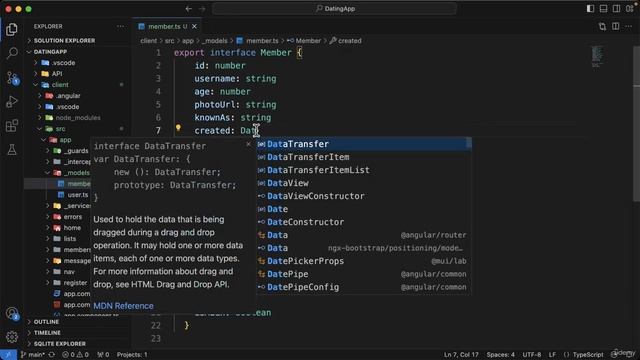
Task: Select DataTransfer suggestion
Action: 363,144
